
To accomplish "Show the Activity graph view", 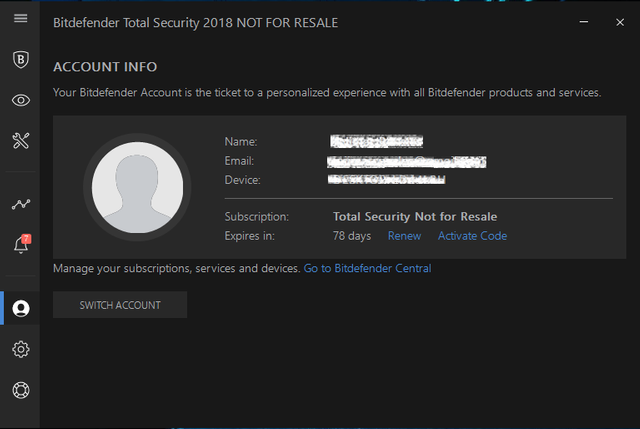I will click(x=20, y=204).
